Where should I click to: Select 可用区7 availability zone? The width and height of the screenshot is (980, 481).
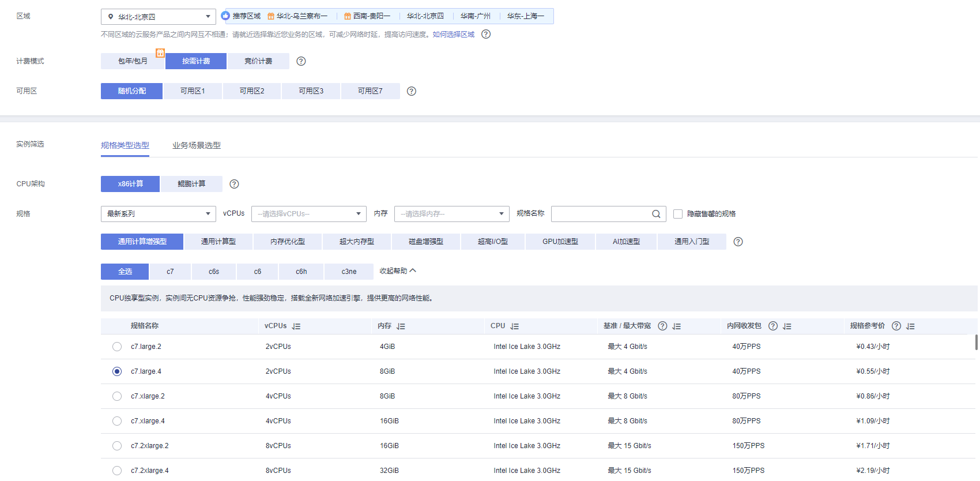[x=370, y=91]
